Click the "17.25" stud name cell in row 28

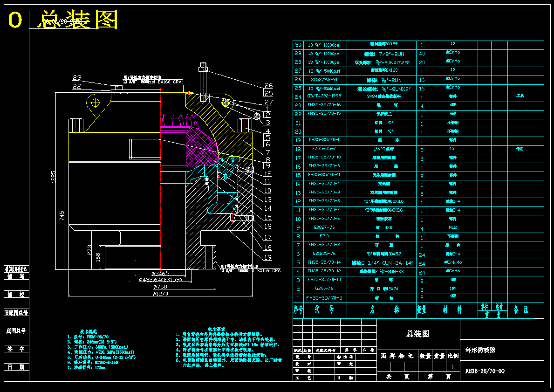tap(382, 62)
